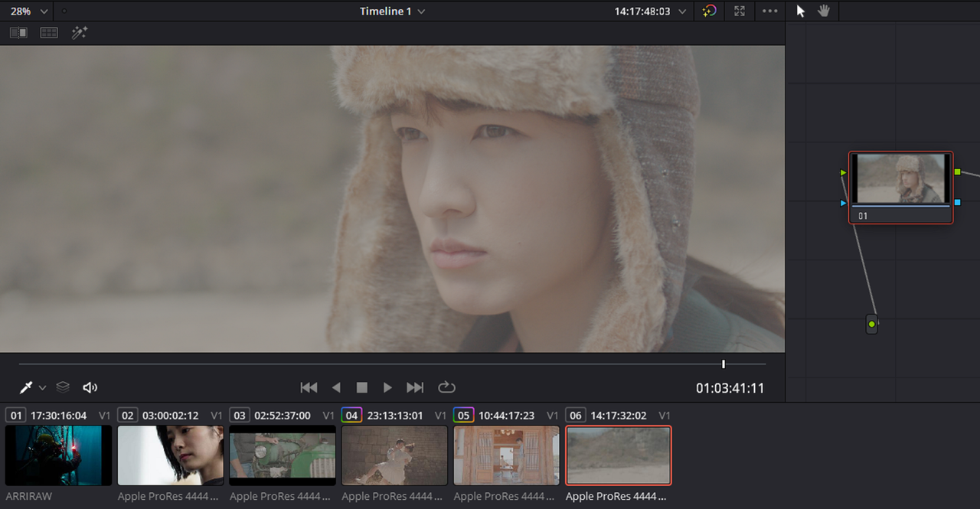
Task: Click clip timecode 14:17:32:02
Action: (618, 416)
